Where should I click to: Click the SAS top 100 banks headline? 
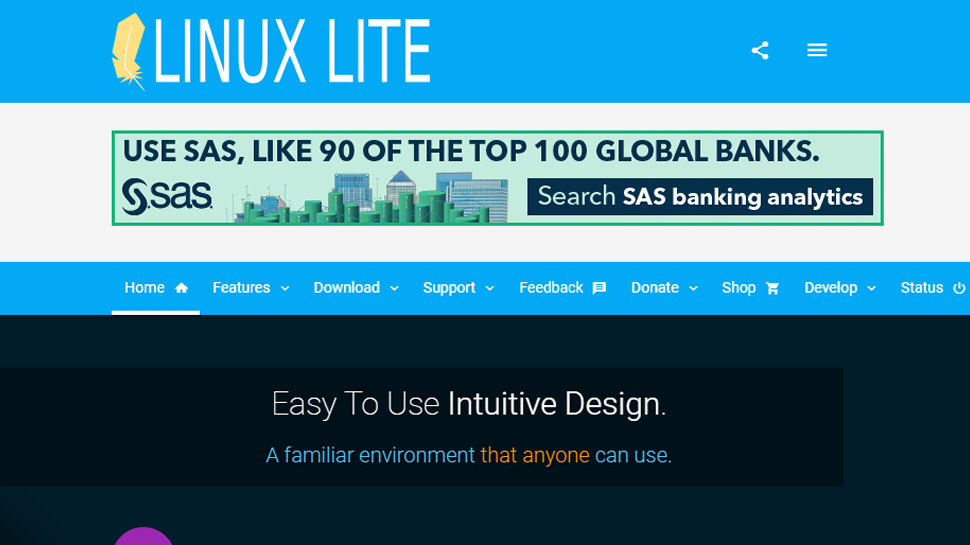[471, 151]
